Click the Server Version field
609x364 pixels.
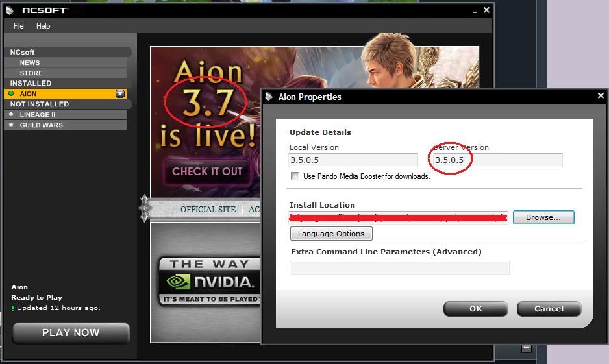pos(497,160)
